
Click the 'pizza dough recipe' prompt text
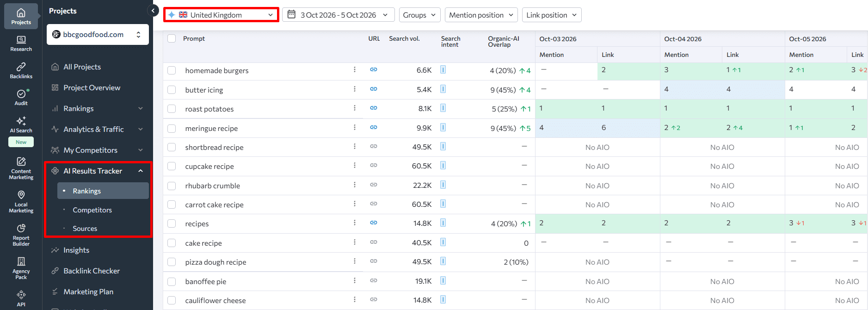pyautogui.click(x=215, y=262)
